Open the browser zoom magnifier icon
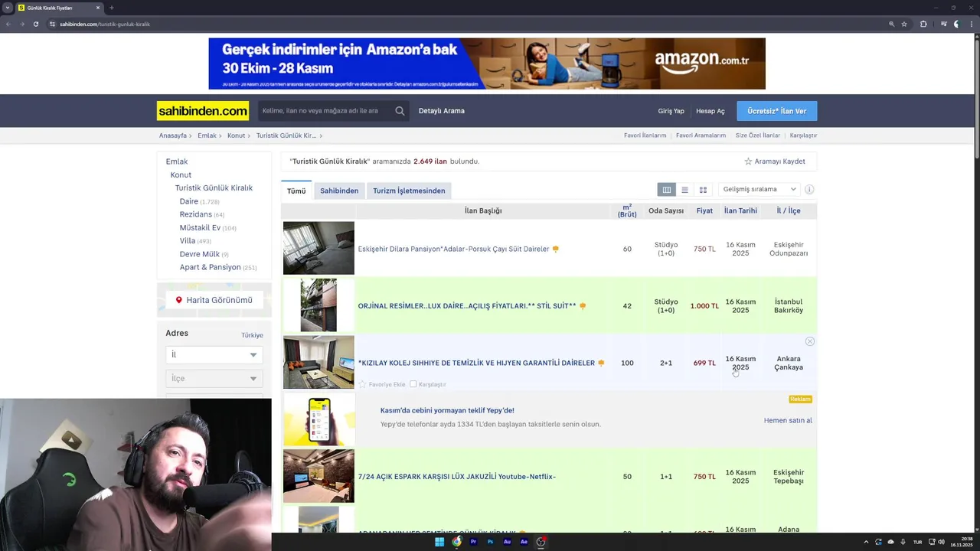 click(x=891, y=24)
